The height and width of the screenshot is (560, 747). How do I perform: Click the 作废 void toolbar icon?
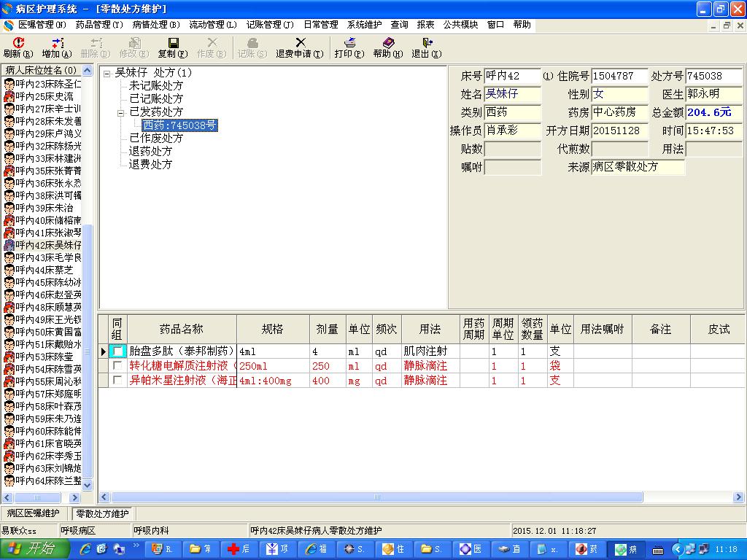(x=212, y=43)
